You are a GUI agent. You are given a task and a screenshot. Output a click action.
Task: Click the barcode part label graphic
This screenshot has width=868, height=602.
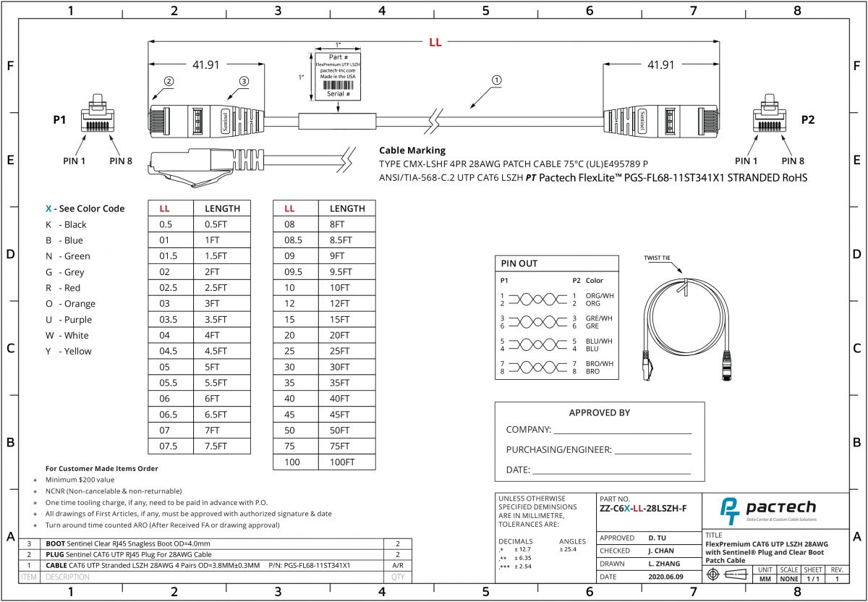tap(339, 75)
